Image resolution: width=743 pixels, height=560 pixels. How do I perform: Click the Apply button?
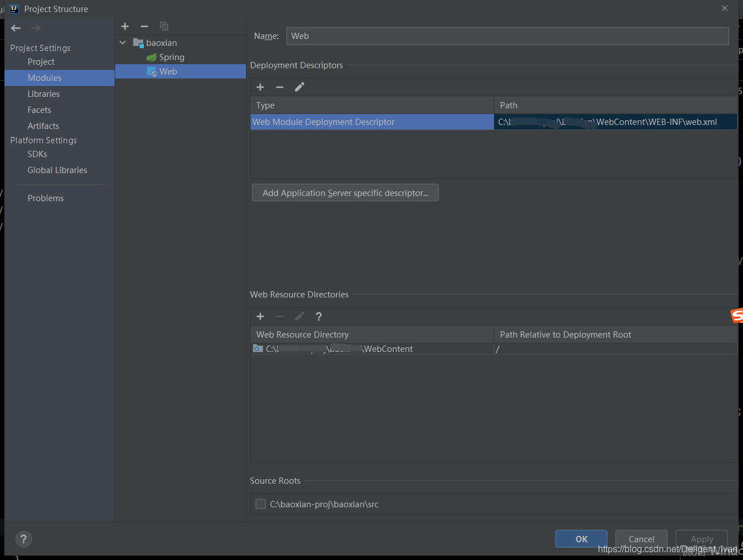pos(702,539)
